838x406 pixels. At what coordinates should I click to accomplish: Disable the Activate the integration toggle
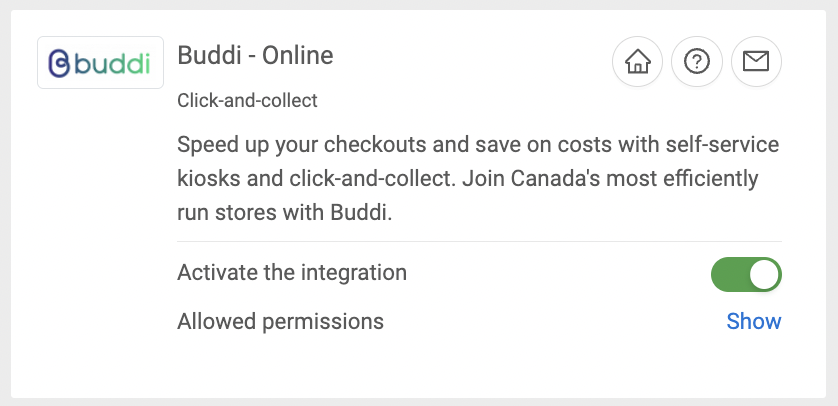(746, 275)
